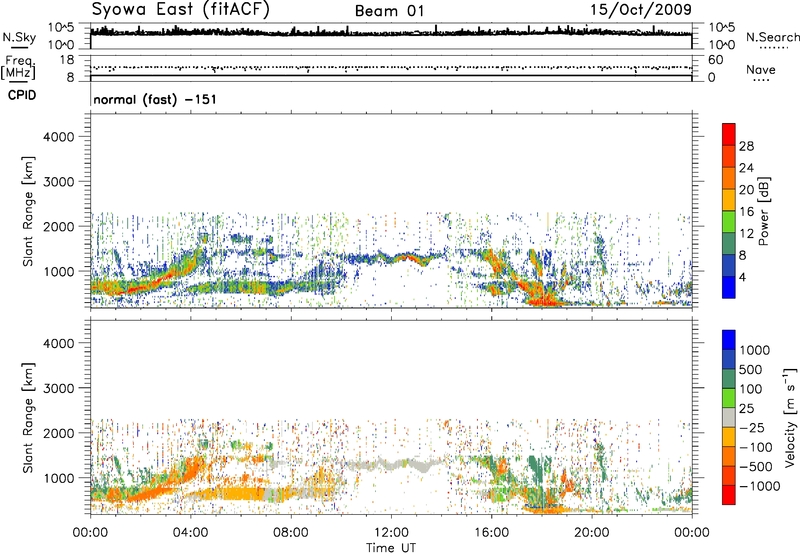Click the '16' label on the Power colorbar
Screen dimensions: 800x554
[746, 212]
